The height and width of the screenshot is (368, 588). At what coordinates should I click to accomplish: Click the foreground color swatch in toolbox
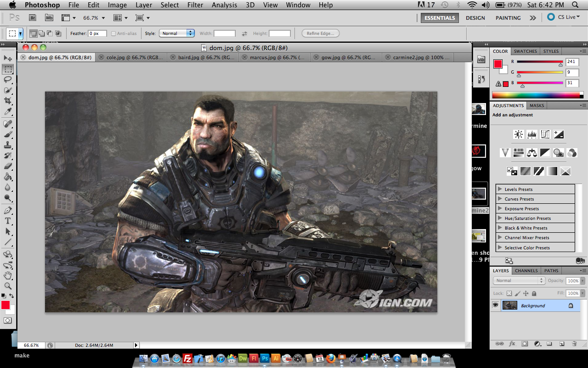(6, 305)
